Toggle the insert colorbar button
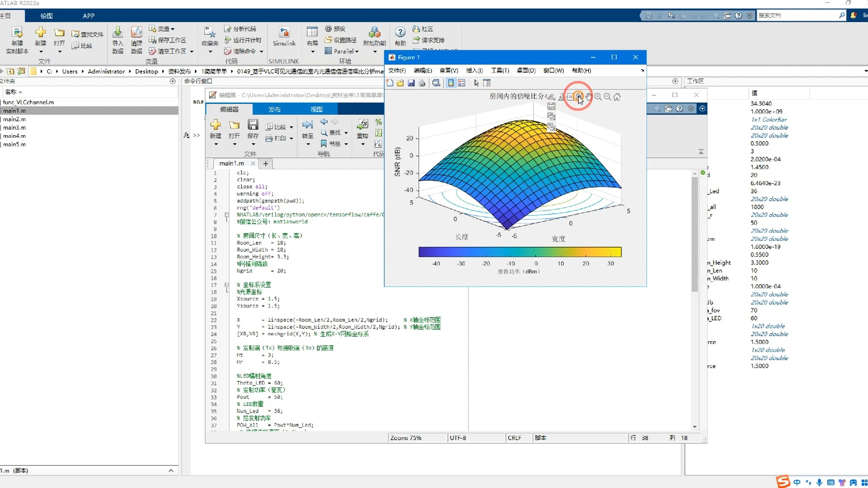868x488 pixels. click(x=451, y=83)
